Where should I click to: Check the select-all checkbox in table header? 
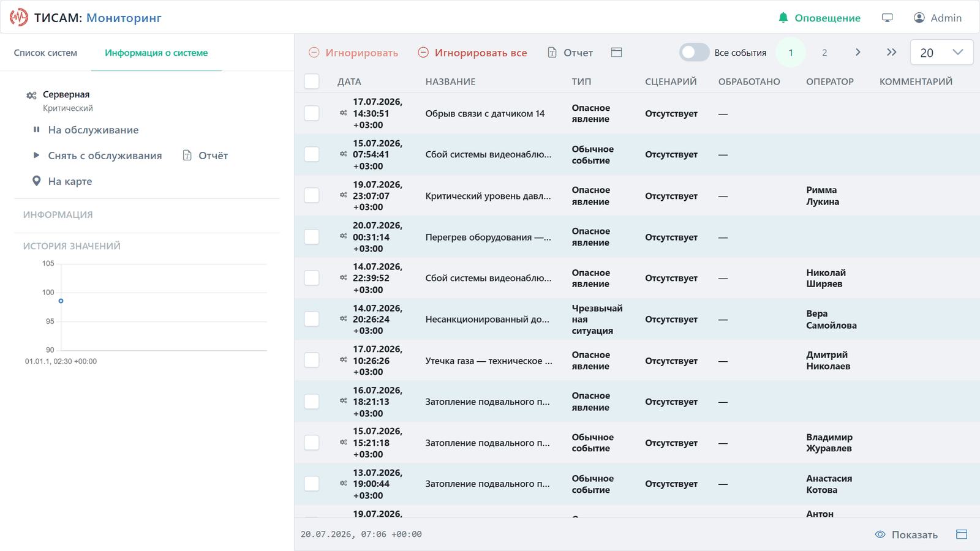coord(312,81)
